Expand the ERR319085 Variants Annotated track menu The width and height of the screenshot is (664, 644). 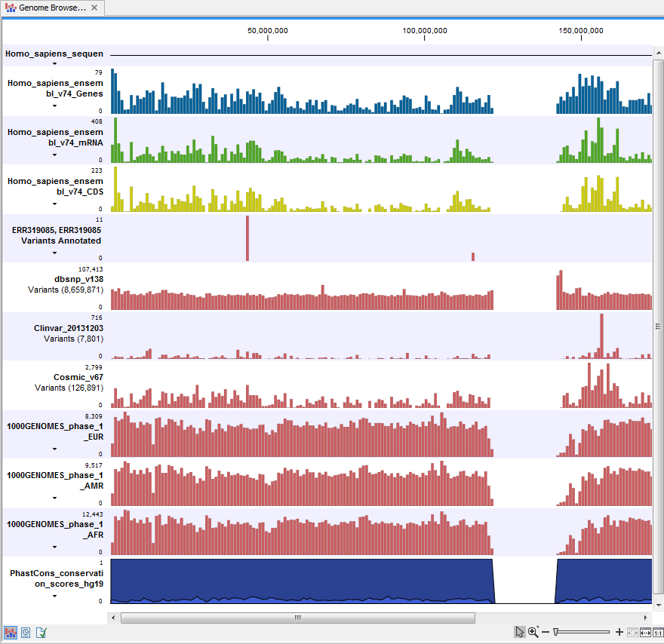pos(53,251)
